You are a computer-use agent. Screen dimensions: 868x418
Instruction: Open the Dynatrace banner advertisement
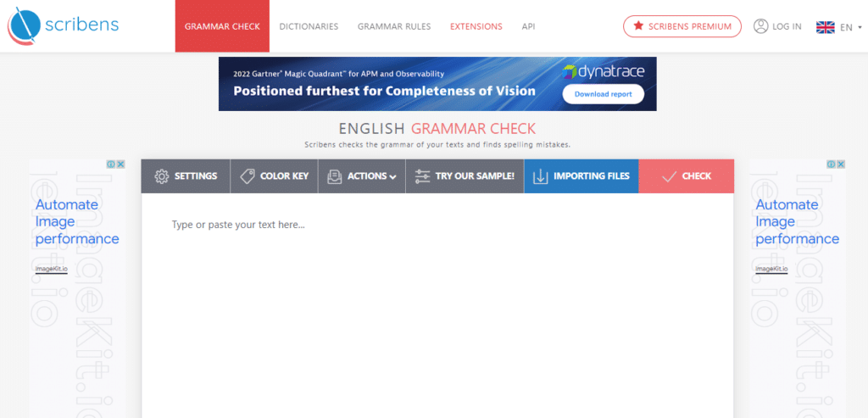coord(437,84)
